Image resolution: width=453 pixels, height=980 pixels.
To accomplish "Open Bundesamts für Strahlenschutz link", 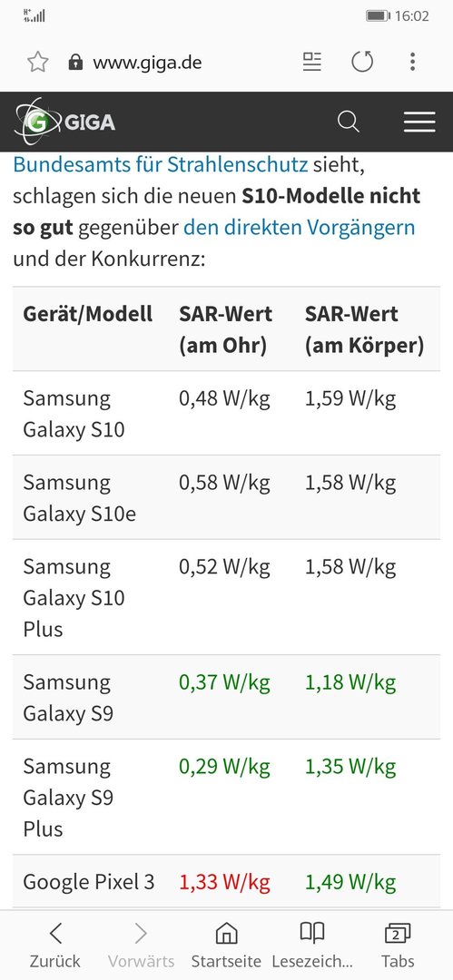I will point(160,164).
